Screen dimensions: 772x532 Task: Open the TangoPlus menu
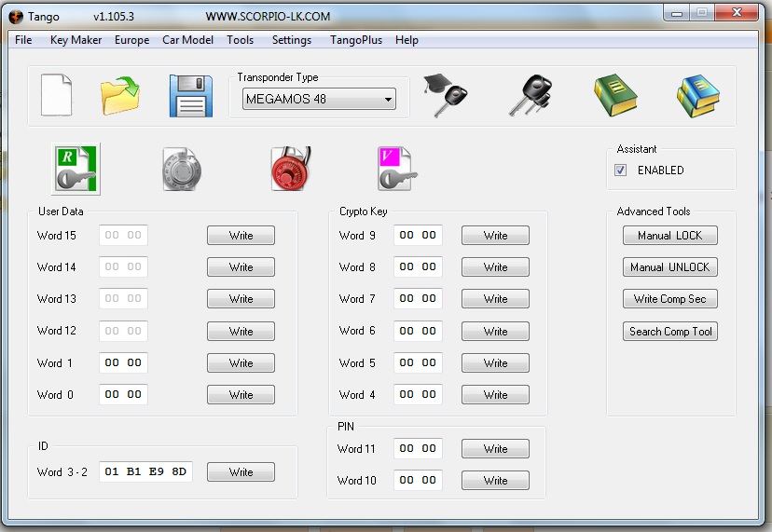[x=356, y=40]
